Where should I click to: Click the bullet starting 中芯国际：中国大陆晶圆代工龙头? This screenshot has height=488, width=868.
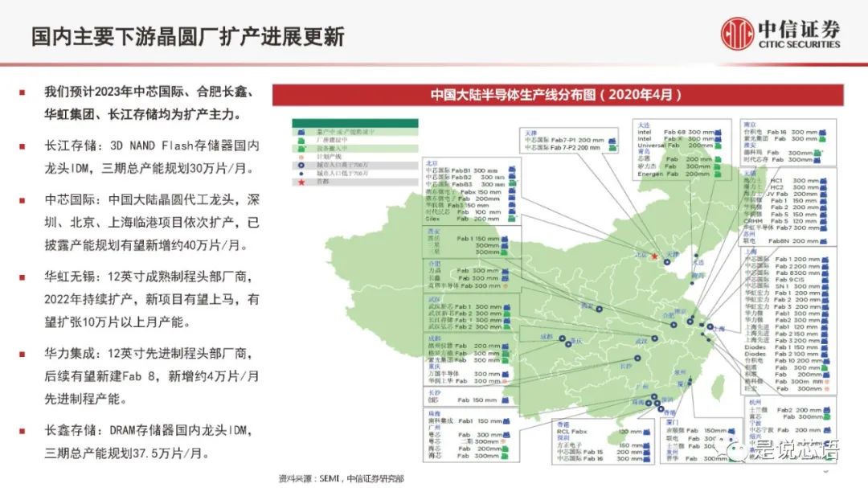[152, 222]
